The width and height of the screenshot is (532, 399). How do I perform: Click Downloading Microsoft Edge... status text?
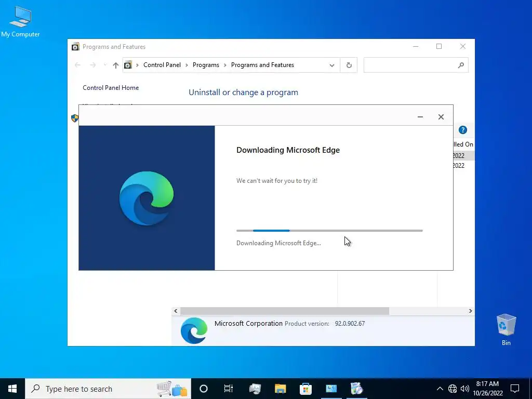278,243
